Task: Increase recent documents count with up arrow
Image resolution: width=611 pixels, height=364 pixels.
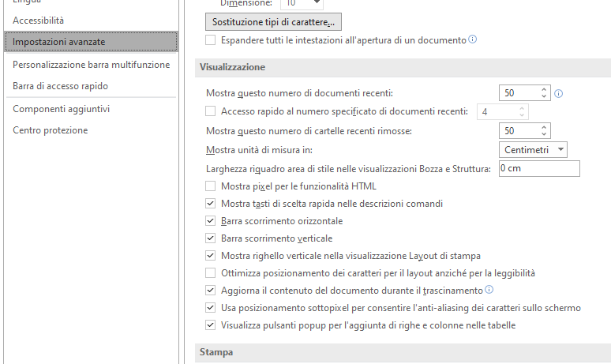Action: (544, 90)
